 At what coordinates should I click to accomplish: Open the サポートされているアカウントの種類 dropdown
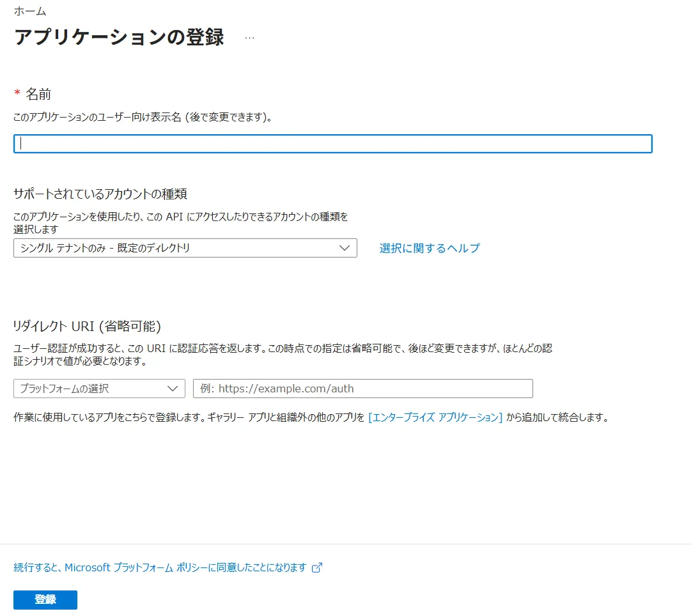click(185, 248)
